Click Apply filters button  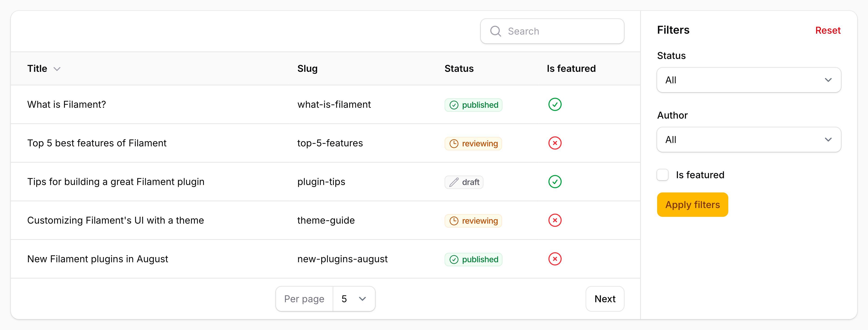(x=692, y=205)
